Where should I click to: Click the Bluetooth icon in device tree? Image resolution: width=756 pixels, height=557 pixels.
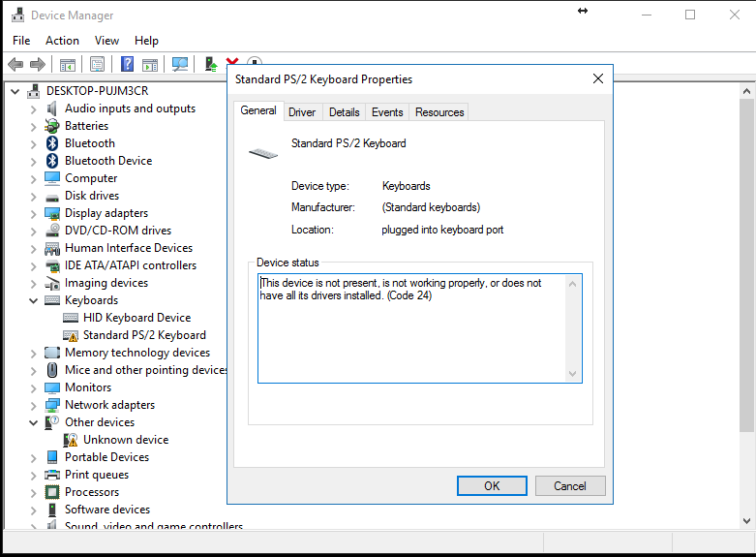(x=53, y=143)
